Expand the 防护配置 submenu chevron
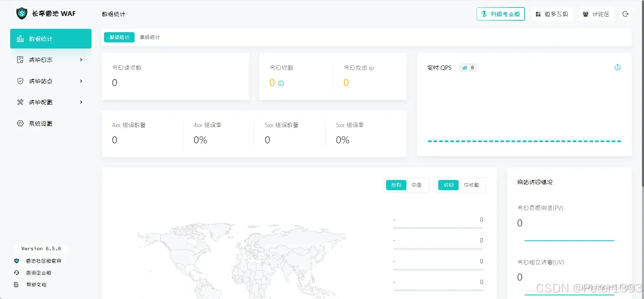The height and width of the screenshot is (299, 644). coord(81,102)
